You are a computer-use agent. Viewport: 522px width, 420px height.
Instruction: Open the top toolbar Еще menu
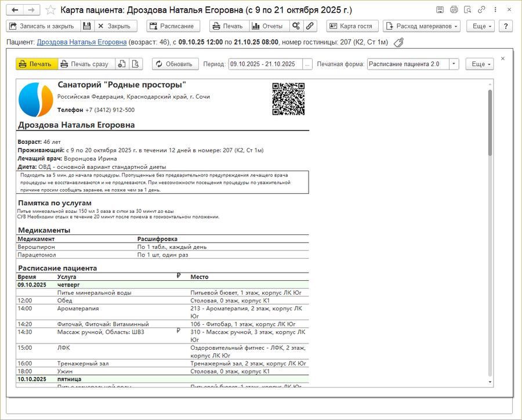tap(482, 26)
